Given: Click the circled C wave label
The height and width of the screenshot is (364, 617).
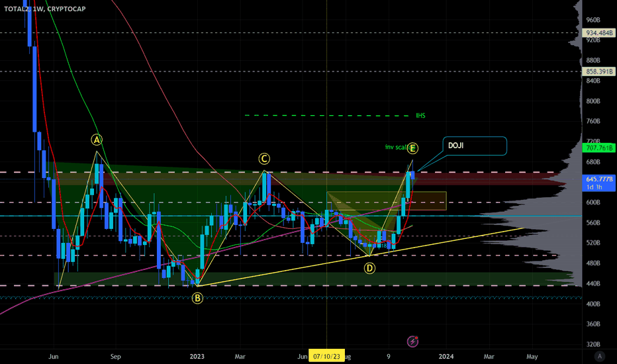Looking at the screenshot, I should pyautogui.click(x=264, y=159).
